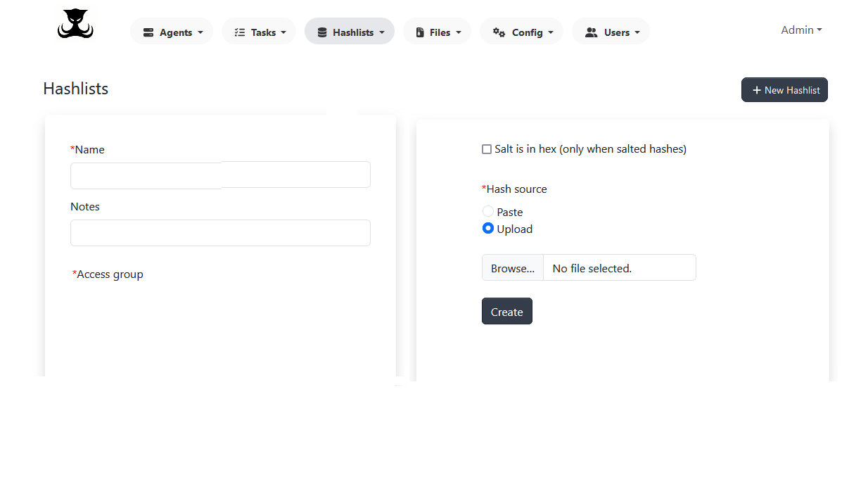Click the plus icon on New Hashlist
The width and height of the screenshot is (868, 501).
[x=756, y=89]
